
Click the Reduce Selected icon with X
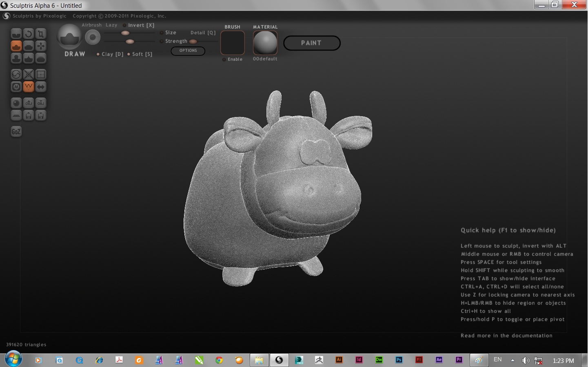click(x=29, y=75)
